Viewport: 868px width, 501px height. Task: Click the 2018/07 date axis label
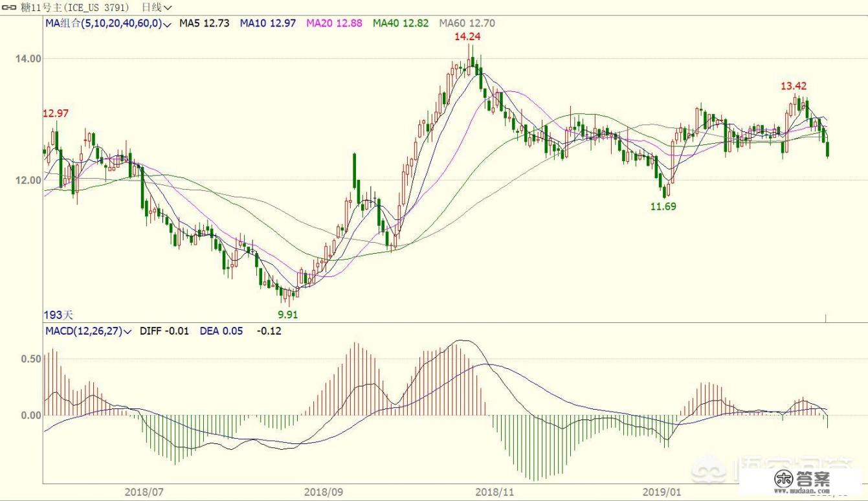(144, 492)
